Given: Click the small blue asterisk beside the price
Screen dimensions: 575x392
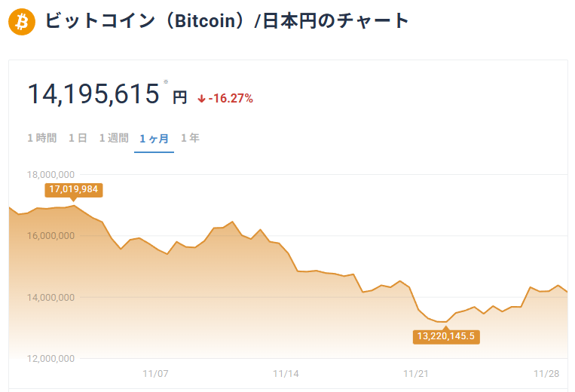Looking at the screenshot, I should click(166, 81).
